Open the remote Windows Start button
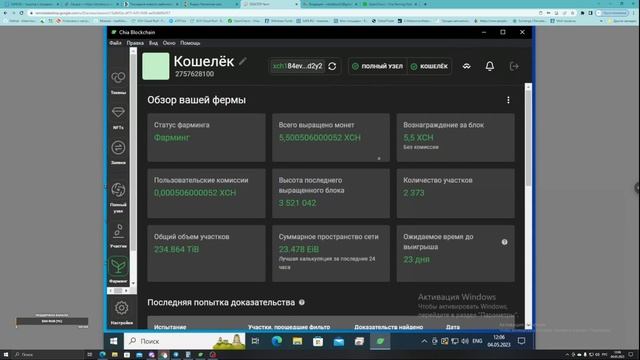640x360 pixels. coord(114,341)
